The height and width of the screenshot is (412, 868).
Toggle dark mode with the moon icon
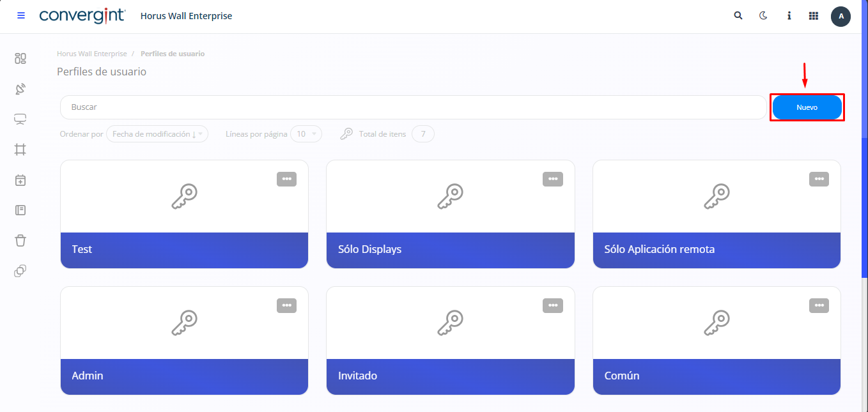pyautogui.click(x=763, y=16)
